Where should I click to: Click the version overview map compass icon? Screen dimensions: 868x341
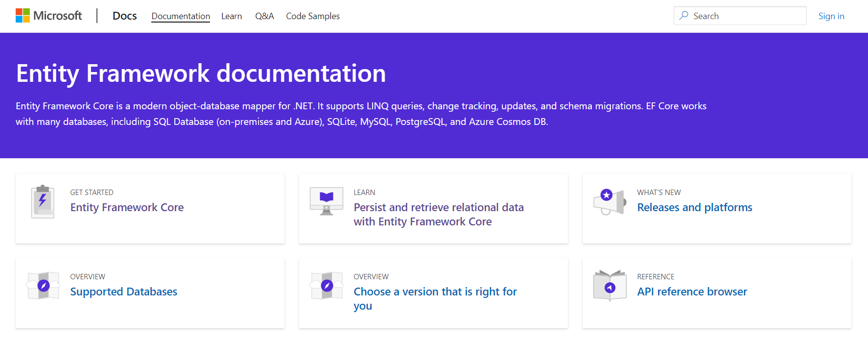pyautogui.click(x=327, y=286)
